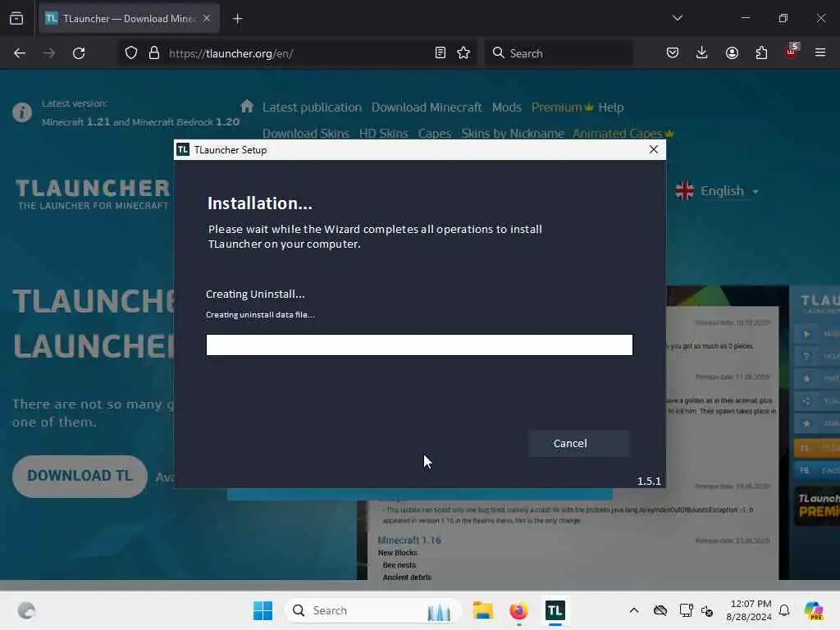This screenshot has width=840, height=630.
Task: Open the tracking protection shield icon
Action: point(131,53)
